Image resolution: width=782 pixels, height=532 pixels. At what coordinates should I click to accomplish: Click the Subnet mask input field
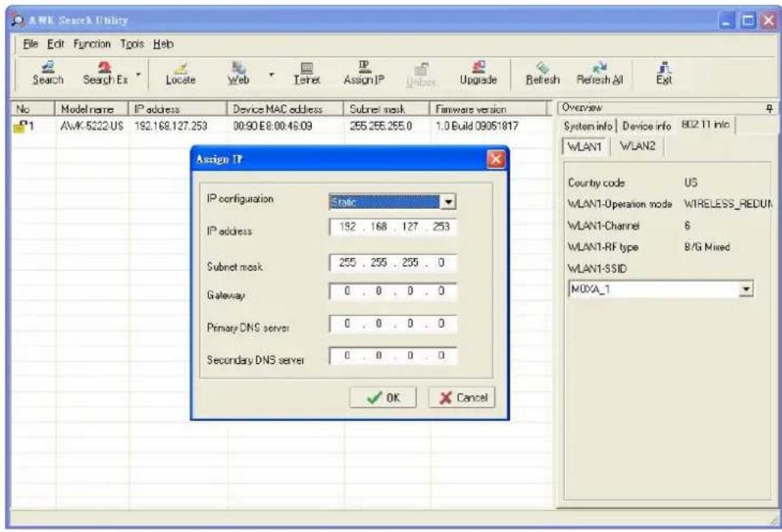(393, 263)
